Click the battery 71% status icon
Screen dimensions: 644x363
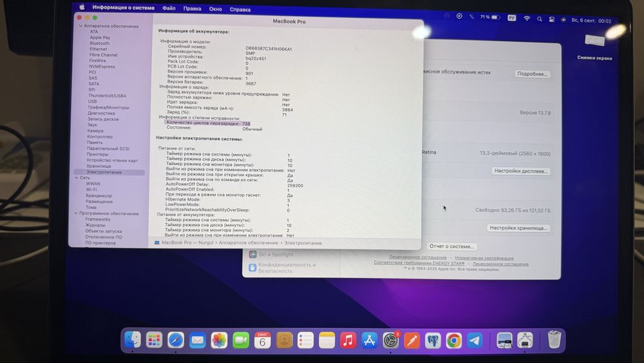(x=490, y=17)
